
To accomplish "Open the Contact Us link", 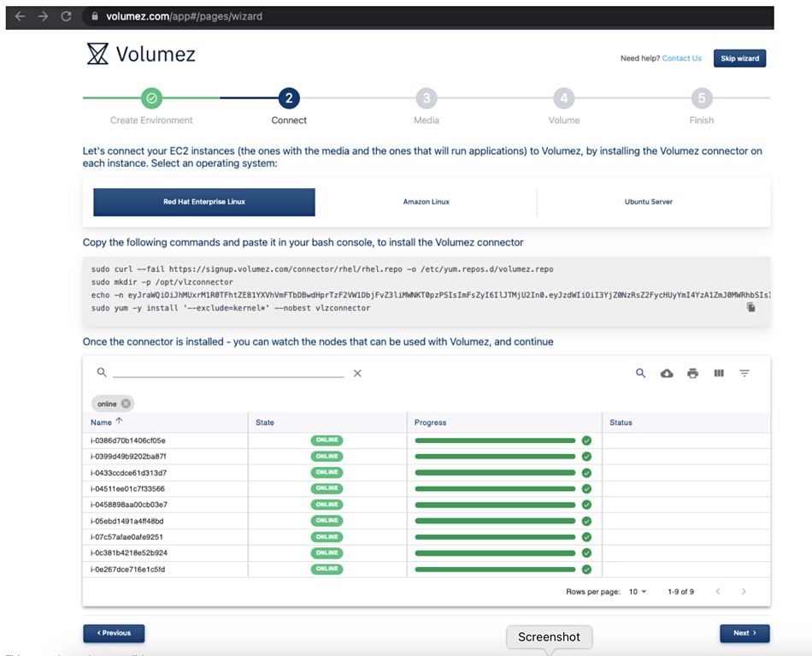I will coord(681,58).
